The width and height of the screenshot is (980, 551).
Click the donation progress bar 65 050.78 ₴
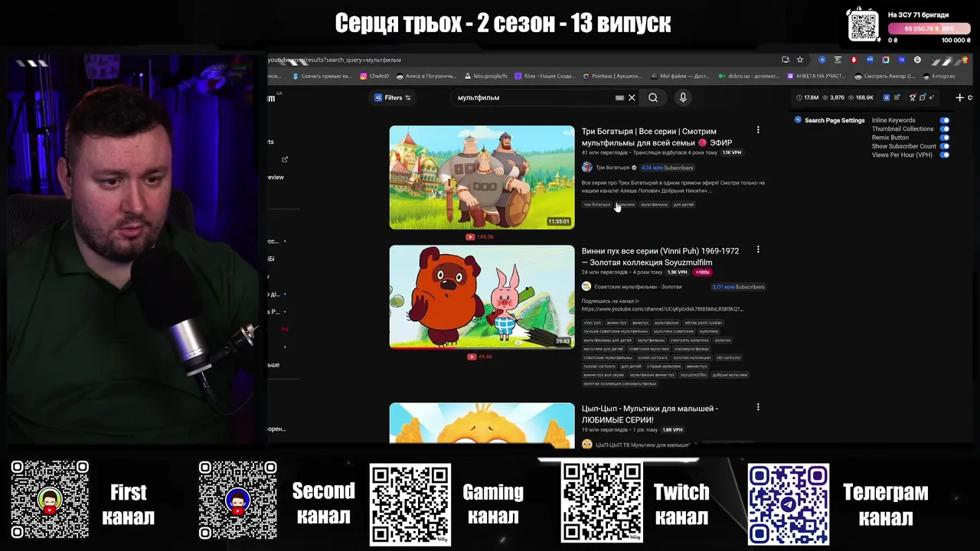tap(929, 29)
